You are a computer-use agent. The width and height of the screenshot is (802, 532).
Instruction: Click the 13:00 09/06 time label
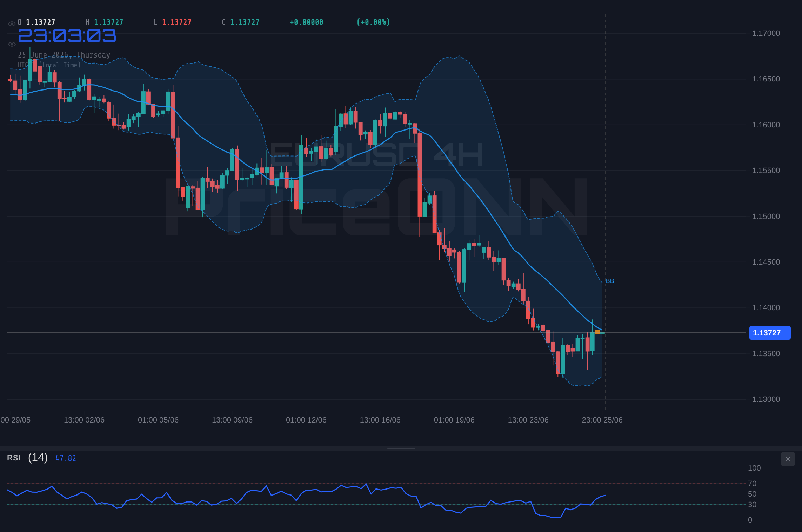click(232, 420)
